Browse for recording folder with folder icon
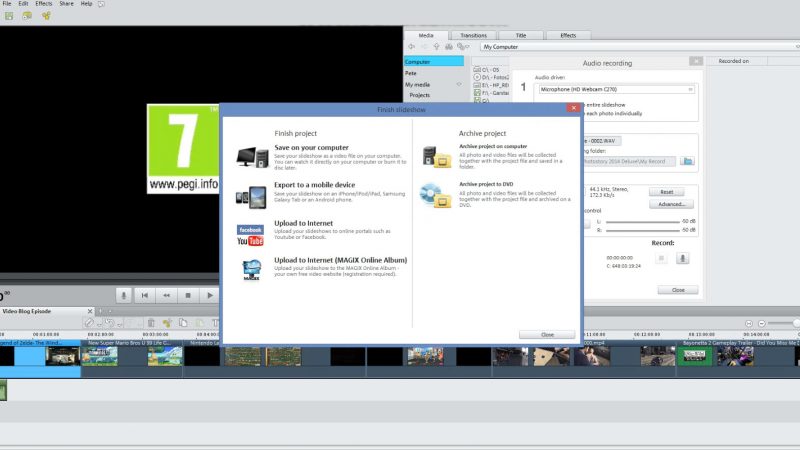The height and width of the screenshot is (450, 800). (x=687, y=161)
